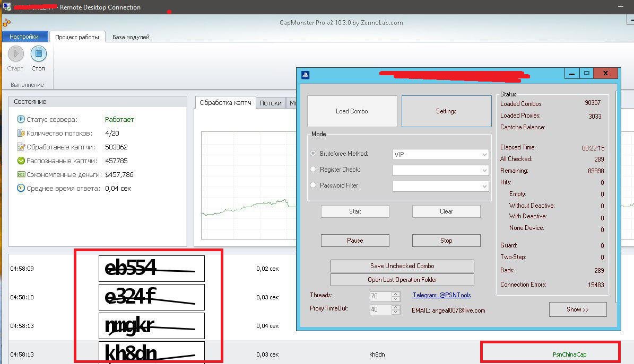Click the recognized text kh8dn in the answer column
Viewport: 634px width, 364px height.
tap(377, 354)
